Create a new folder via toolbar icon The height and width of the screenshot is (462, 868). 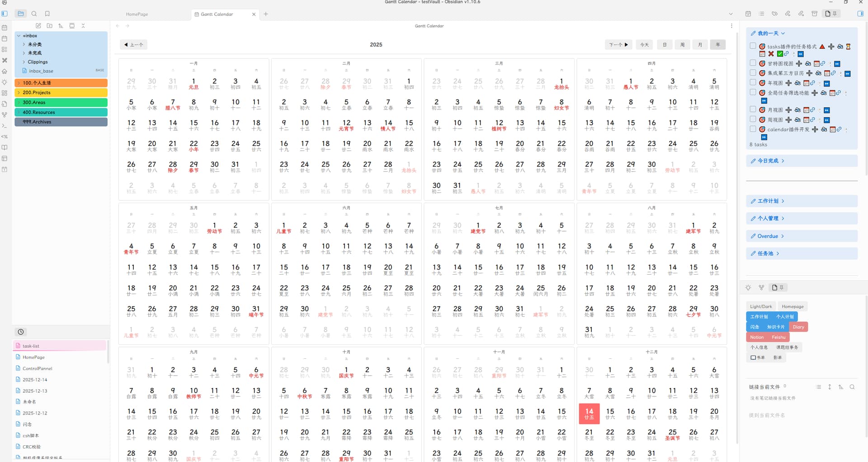pos(49,26)
